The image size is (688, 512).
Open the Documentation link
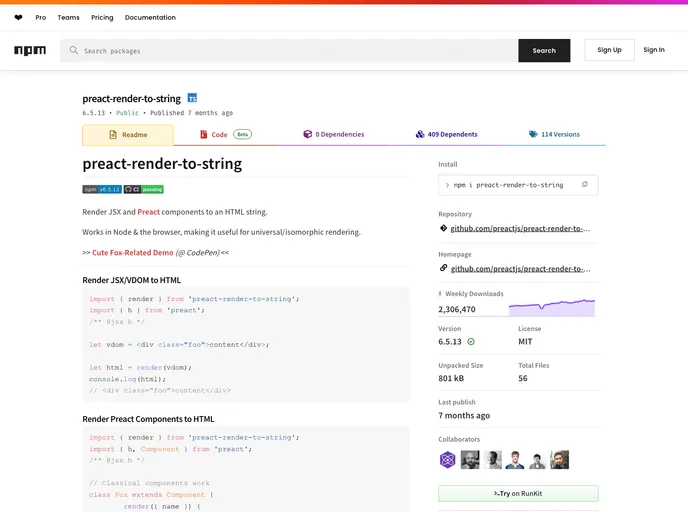150,18
